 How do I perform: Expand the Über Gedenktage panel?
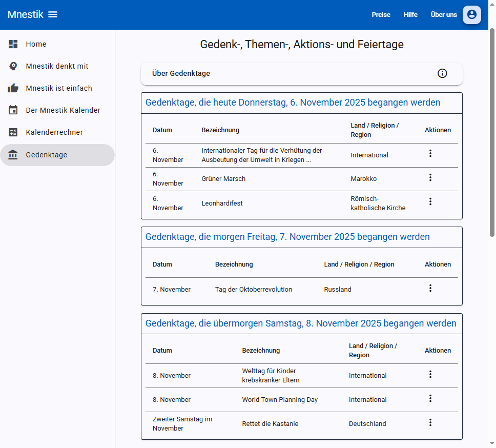(301, 73)
